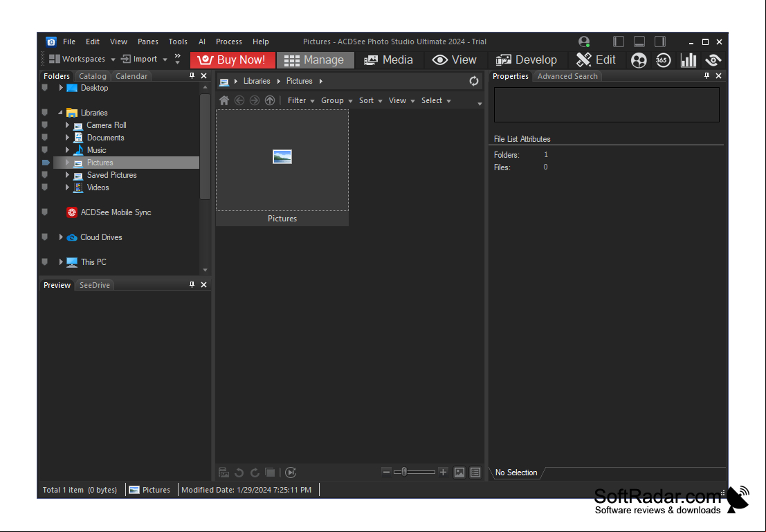
Task: Open the user account icon in title bar
Action: tap(584, 42)
